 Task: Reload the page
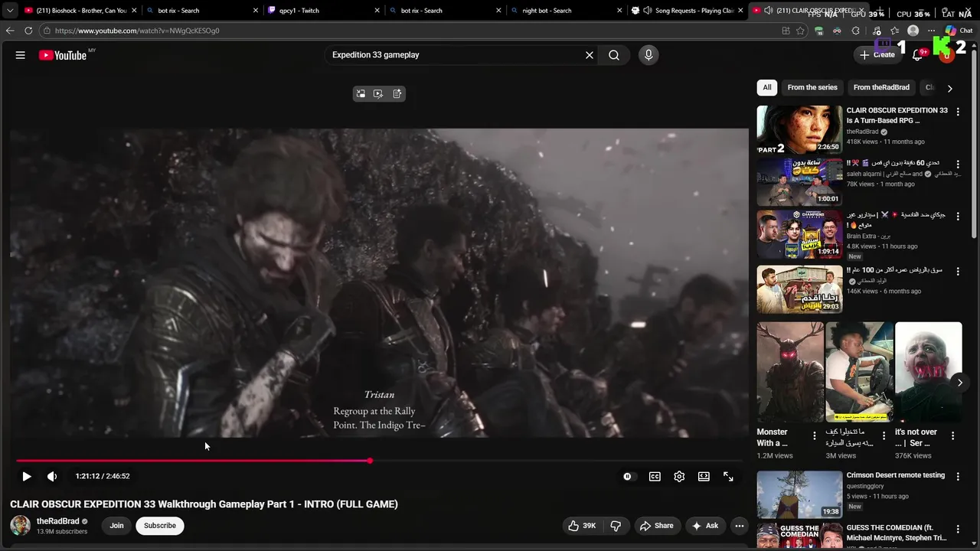pos(28,31)
